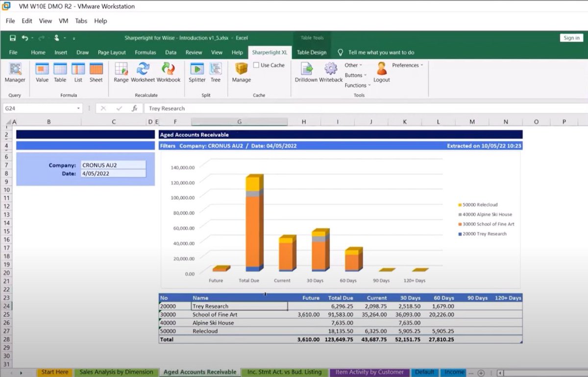Switch to the Default sheet tab
Viewport: 588px width, 377px height.
point(424,372)
